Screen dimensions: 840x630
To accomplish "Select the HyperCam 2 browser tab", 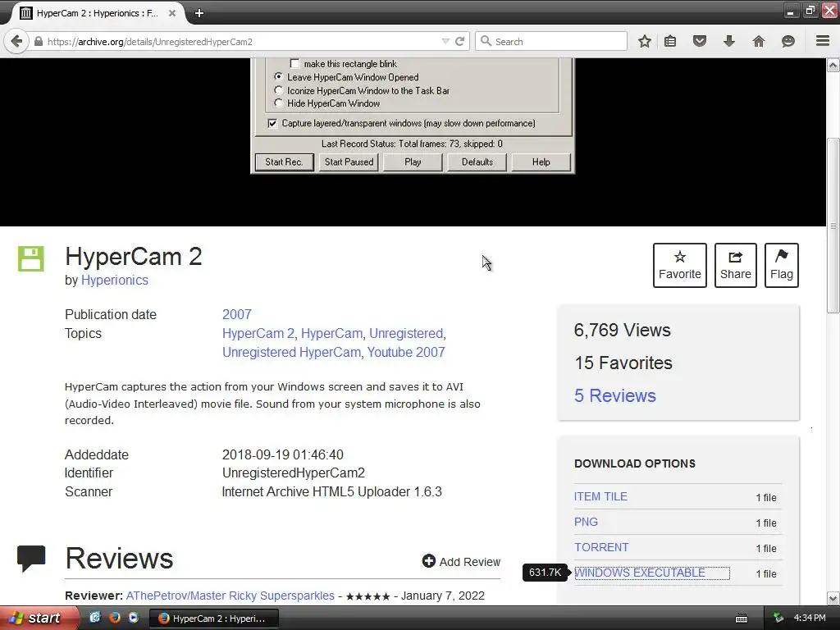I will 98,13.
